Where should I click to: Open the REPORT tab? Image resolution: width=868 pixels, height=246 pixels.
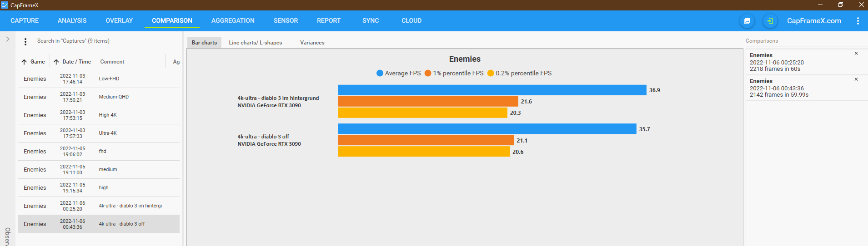pyautogui.click(x=329, y=20)
